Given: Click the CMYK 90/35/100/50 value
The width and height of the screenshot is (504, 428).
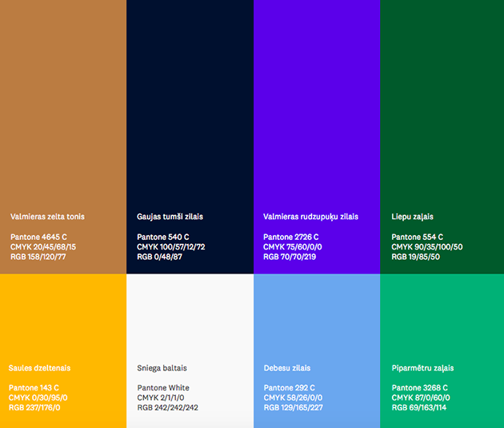Looking at the screenshot, I should (426, 247).
